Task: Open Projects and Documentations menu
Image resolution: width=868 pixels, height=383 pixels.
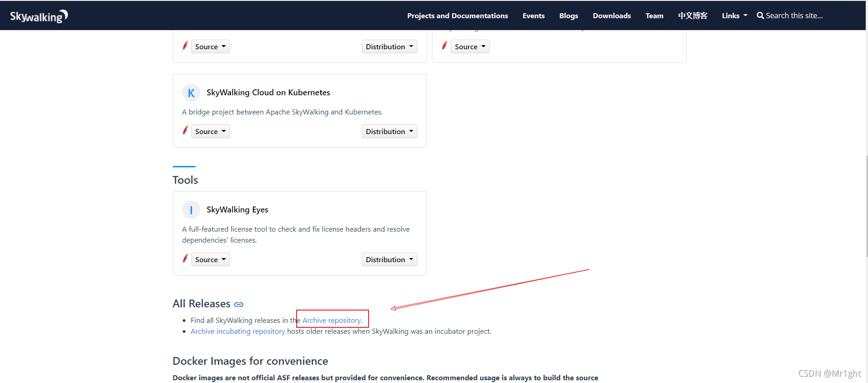Action: 457,16
